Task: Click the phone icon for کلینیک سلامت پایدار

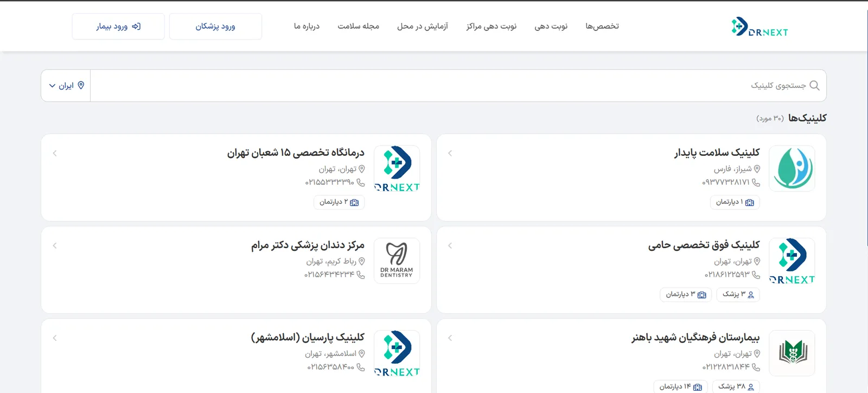Action: (x=756, y=182)
